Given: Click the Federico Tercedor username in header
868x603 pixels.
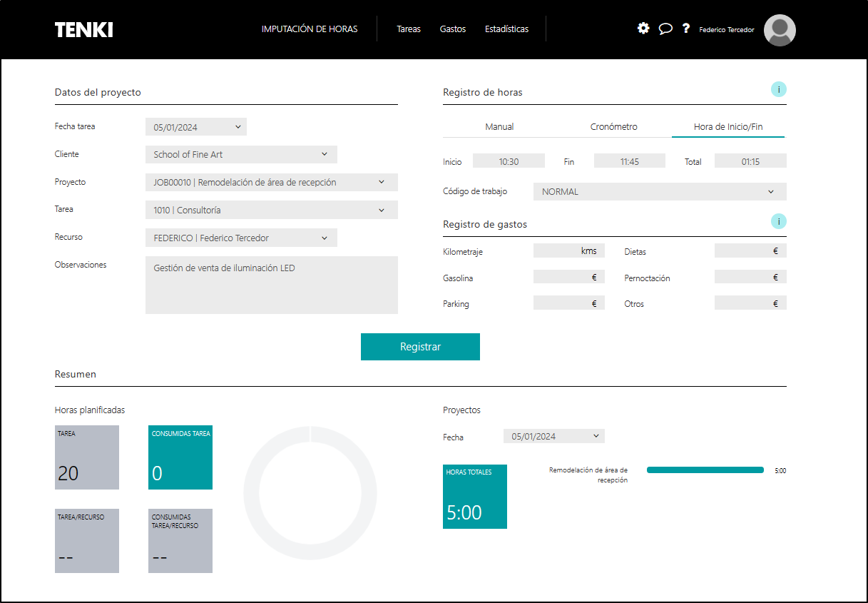Looking at the screenshot, I should (x=727, y=30).
